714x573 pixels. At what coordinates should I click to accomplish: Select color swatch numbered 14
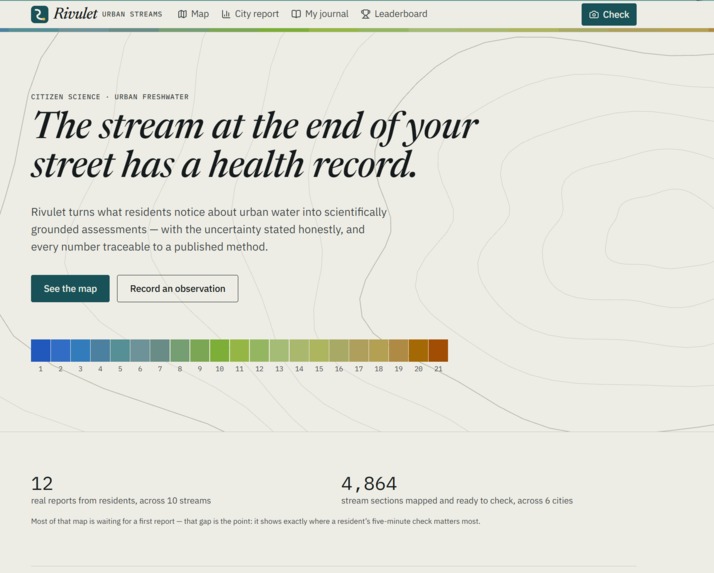point(299,350)
